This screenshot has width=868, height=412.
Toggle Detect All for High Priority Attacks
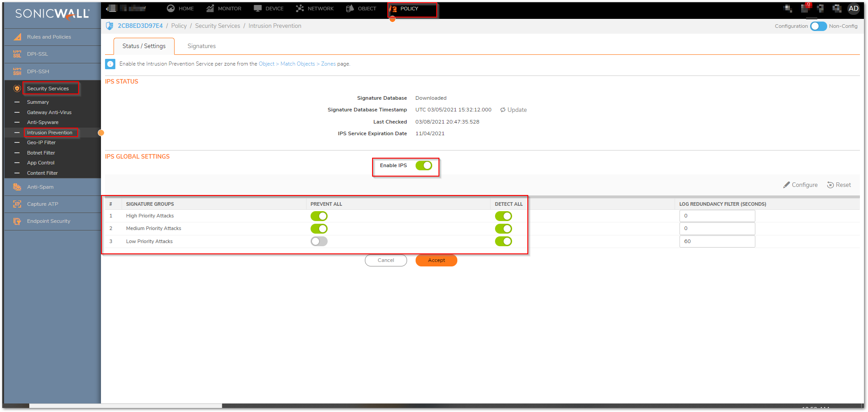tap(504, 216)
